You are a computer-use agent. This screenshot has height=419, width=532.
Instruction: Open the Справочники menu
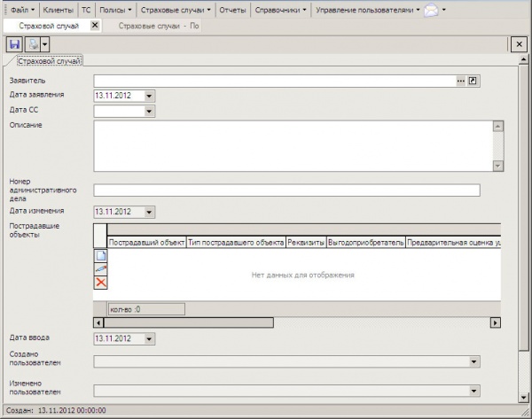point(278,10)
